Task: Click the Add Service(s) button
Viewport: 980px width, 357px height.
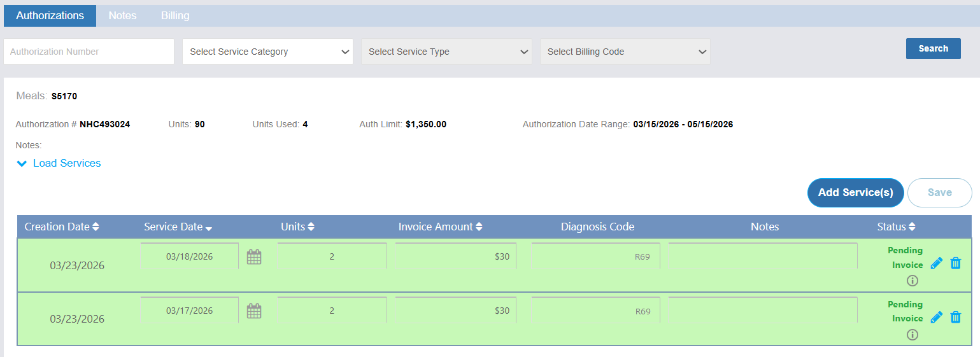Action: tap(855, 193)
